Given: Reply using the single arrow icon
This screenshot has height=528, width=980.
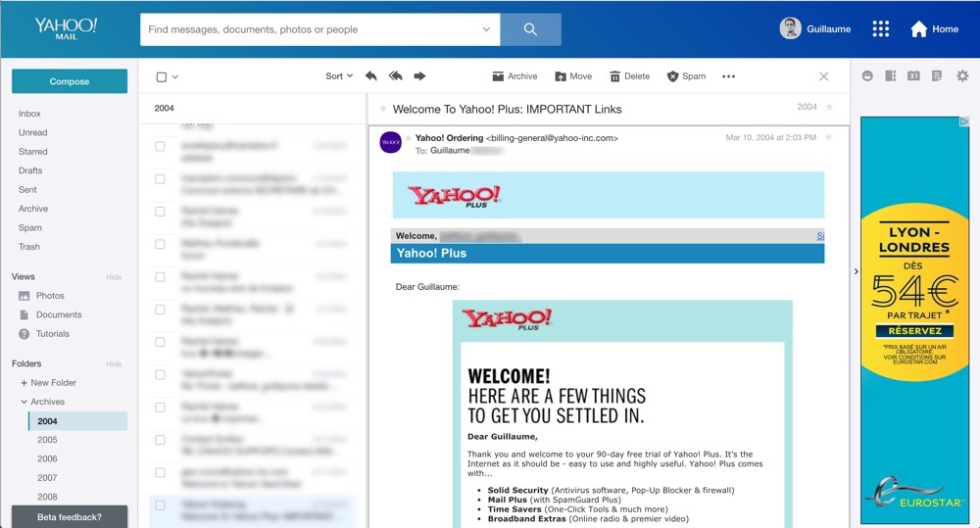Looking at the screenshot, I should click(370, 76).
